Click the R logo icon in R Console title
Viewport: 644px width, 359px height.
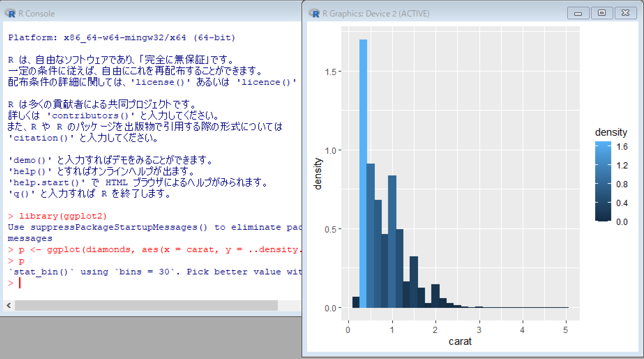(x=10, y=13)
